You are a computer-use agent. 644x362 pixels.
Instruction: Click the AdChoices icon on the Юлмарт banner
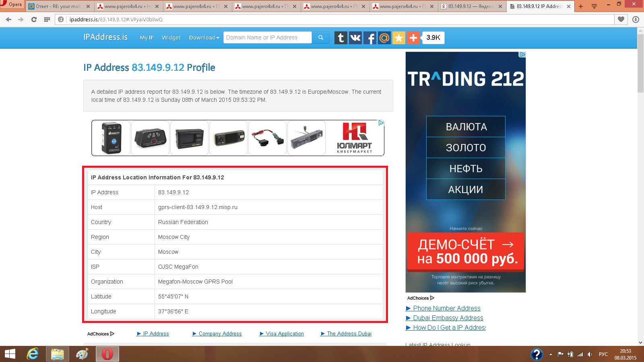tap(381, 123)
